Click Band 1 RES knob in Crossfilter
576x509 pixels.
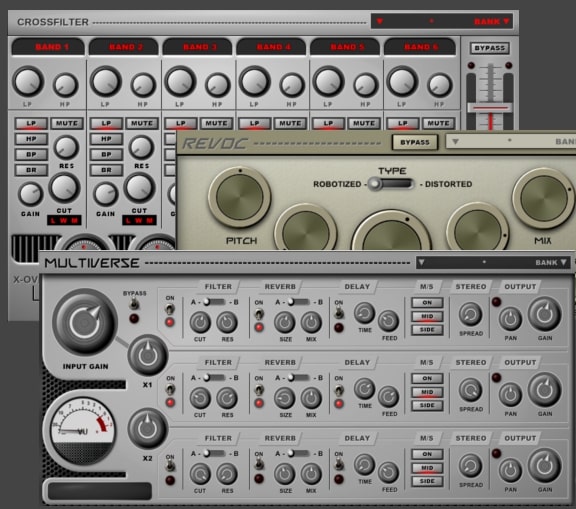coord(66,147)
